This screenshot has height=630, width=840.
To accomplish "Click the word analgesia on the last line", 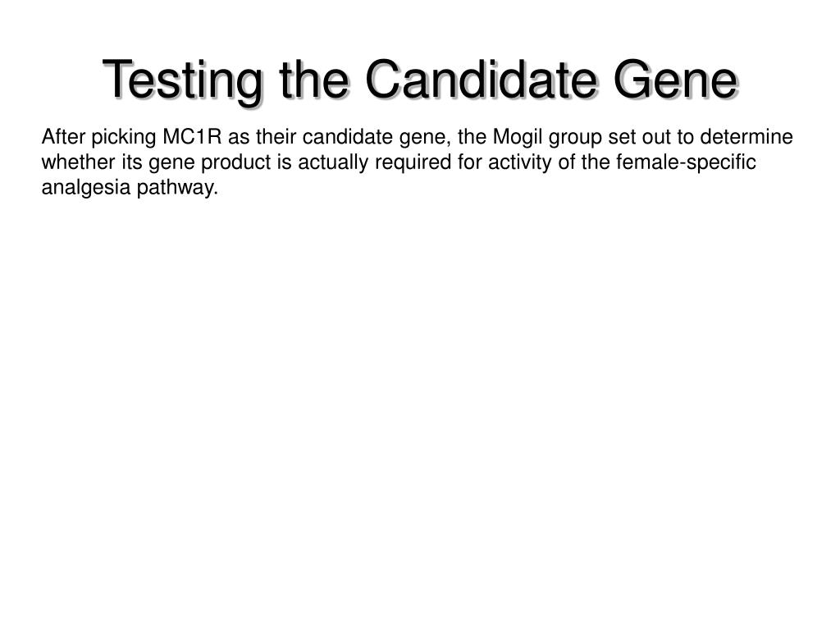I will coord(86,189).
